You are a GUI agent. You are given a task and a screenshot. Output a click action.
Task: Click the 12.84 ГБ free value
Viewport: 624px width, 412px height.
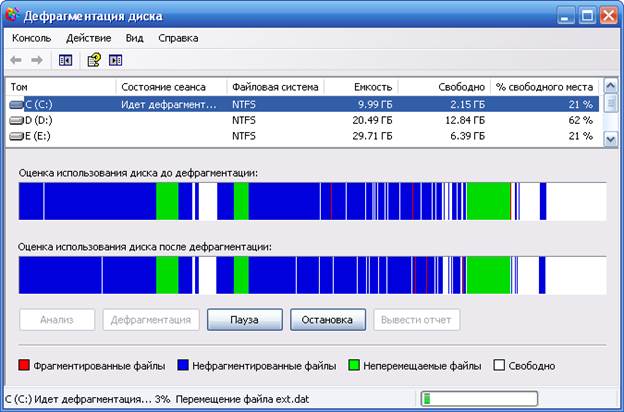pos(465,120)
